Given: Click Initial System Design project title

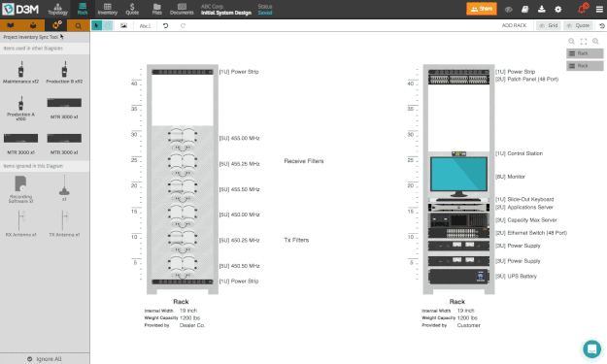Looking at the screenshot, I should [x=226, y=13].
